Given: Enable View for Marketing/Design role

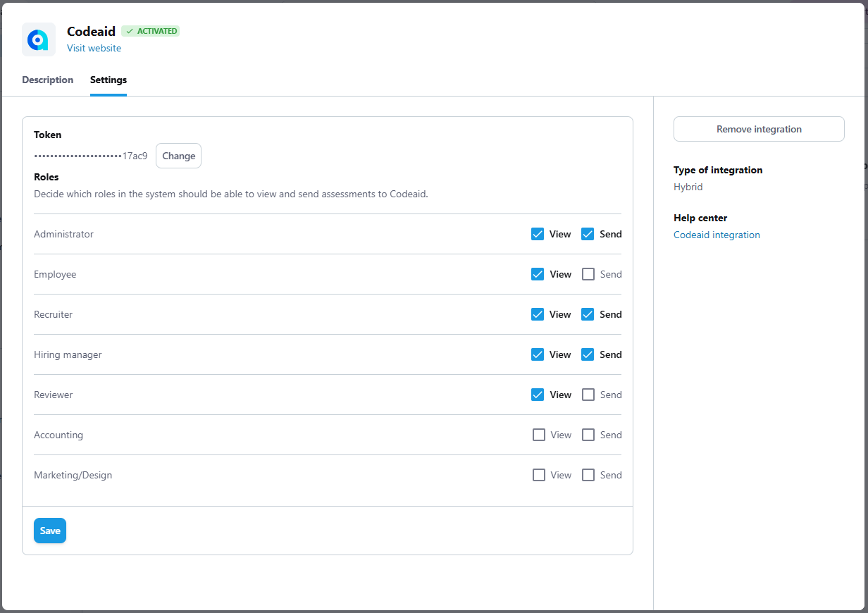Looking at the screenshot, I should click(x=539, y=475).
